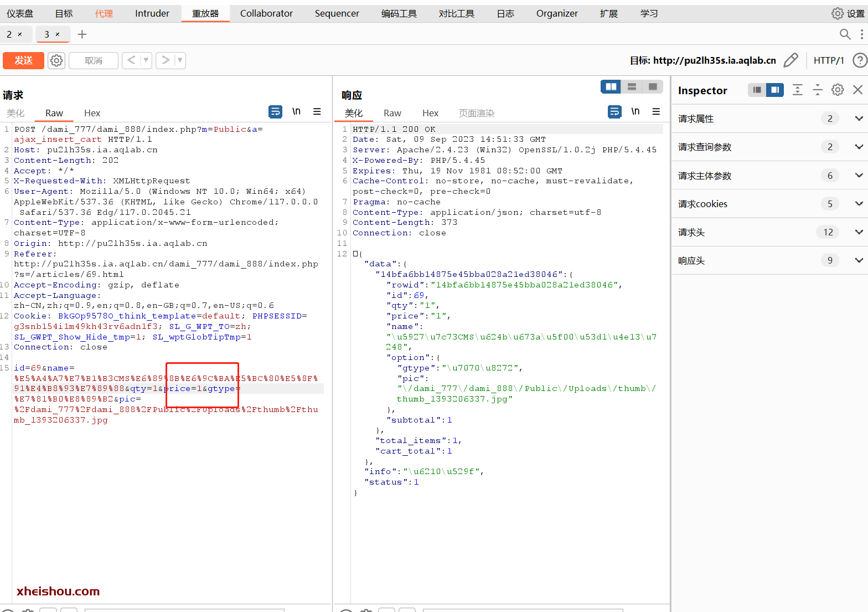
Task: Expand all Inspector sections
Action: tap(798, 90)
